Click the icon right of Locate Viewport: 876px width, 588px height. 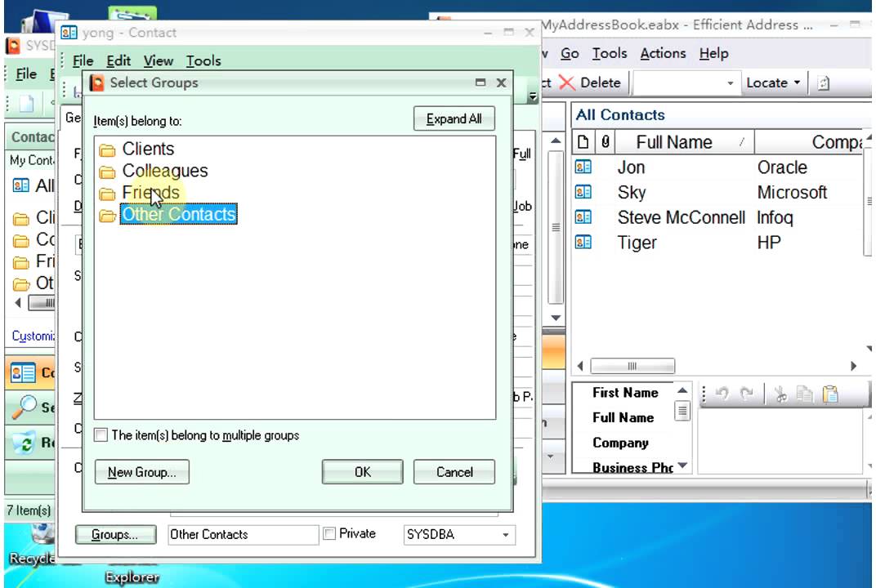(824, 83)
